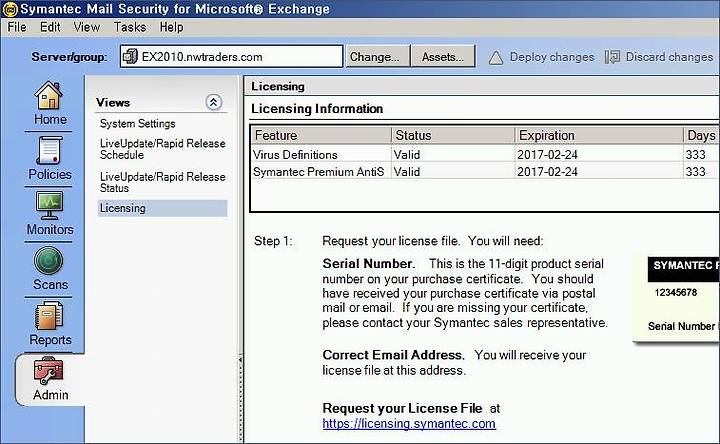Select System Settings view
The height and width of the screenshot is (444, 720).
click(138, 124)
